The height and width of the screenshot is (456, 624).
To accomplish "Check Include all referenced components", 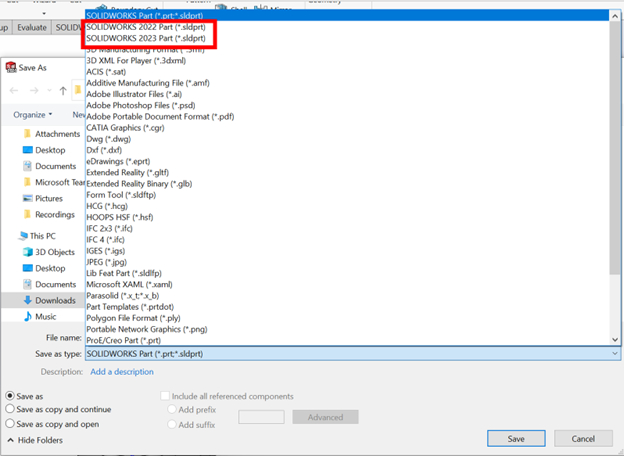I will pos(165,396).
